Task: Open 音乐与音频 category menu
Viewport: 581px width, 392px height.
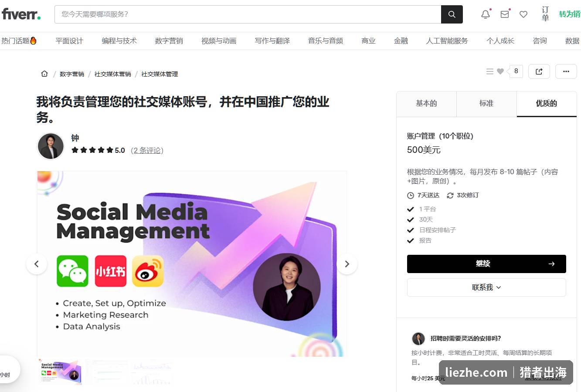Action: pos(326,41)
